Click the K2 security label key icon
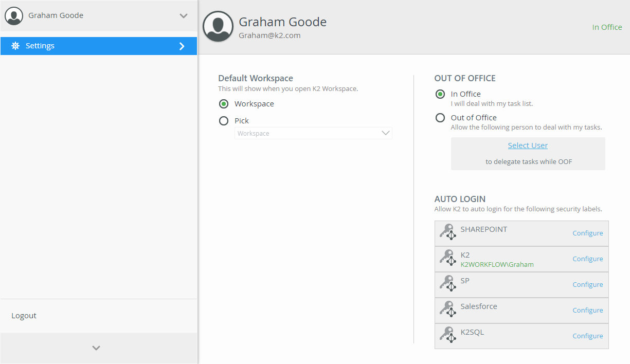The image size is (630, 364). (448, 258)
